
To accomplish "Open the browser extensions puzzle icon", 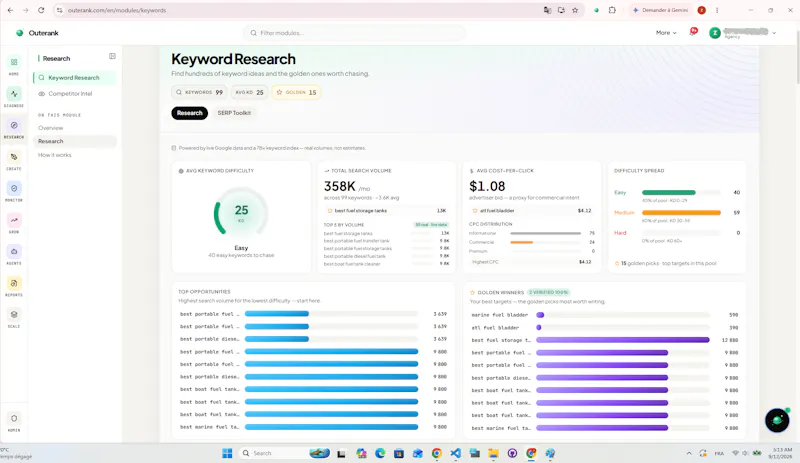I will pos(612,10).
